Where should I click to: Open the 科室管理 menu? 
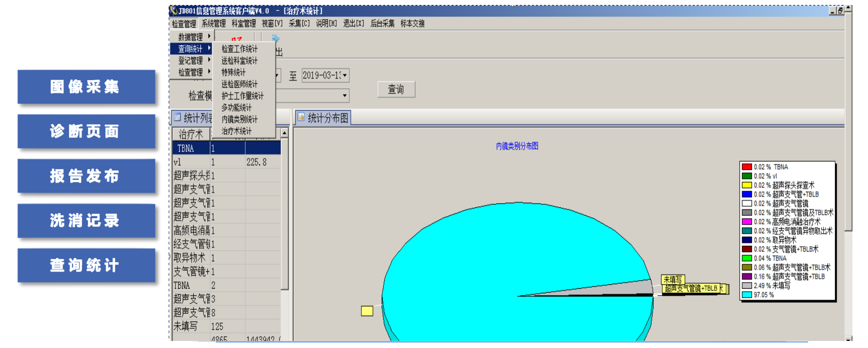(x=243, y=24)
